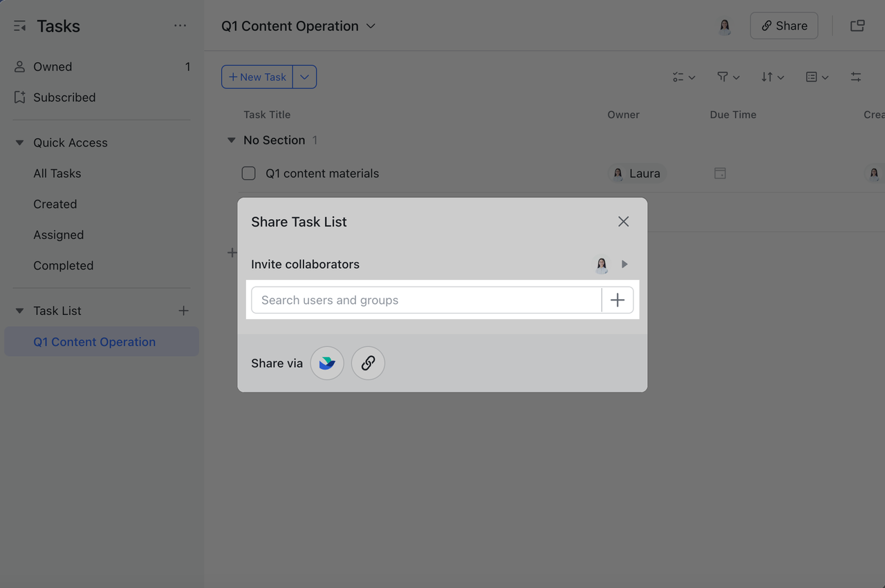
Task: Open the filter icon in the toolbar
Action: click(x=724, y=77)
